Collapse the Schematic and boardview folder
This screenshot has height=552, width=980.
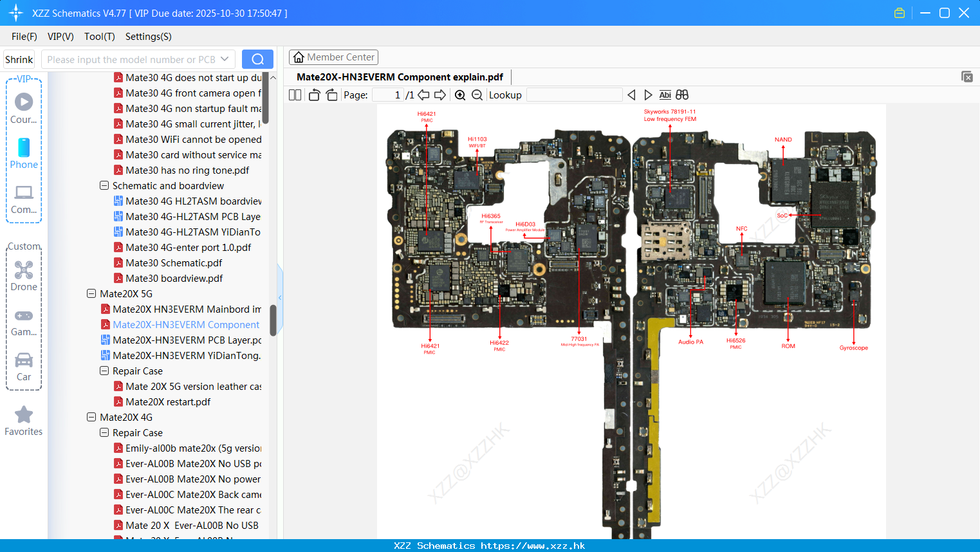coord(104,186)
